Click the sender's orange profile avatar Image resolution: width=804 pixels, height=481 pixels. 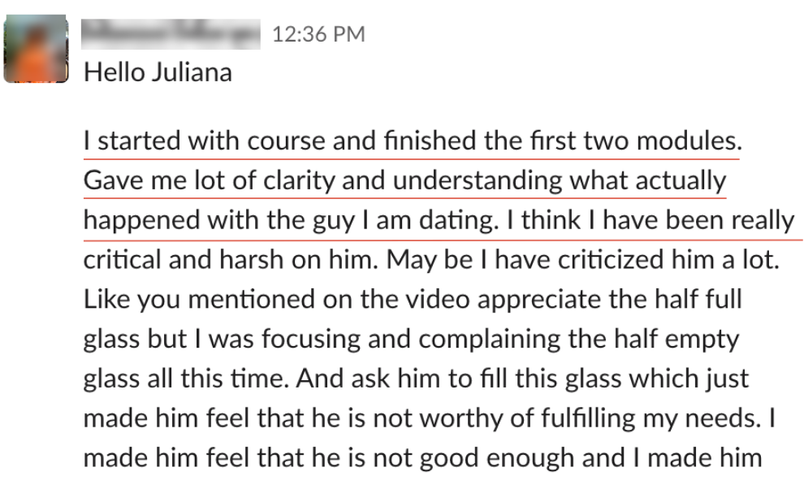pos(38,50)
